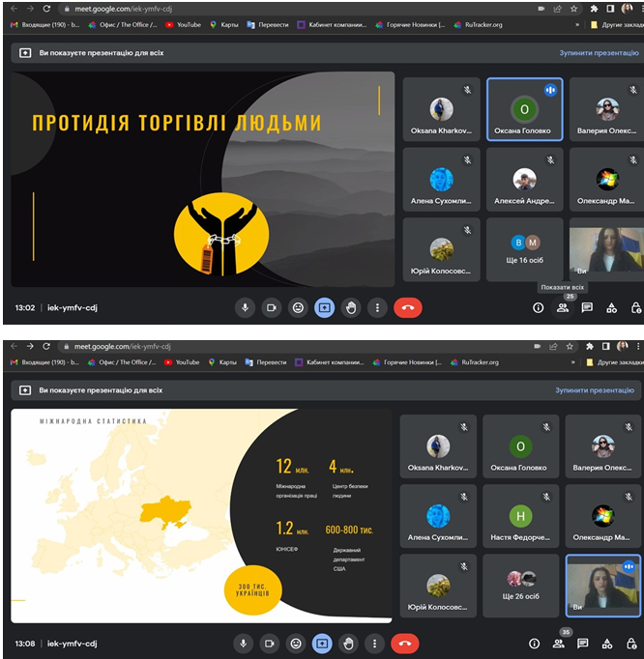Image resolution: width=644 pixels, height=659 pixels.
Task: Open the meeting details info icon in the top window
Action: tap(539, 307)
